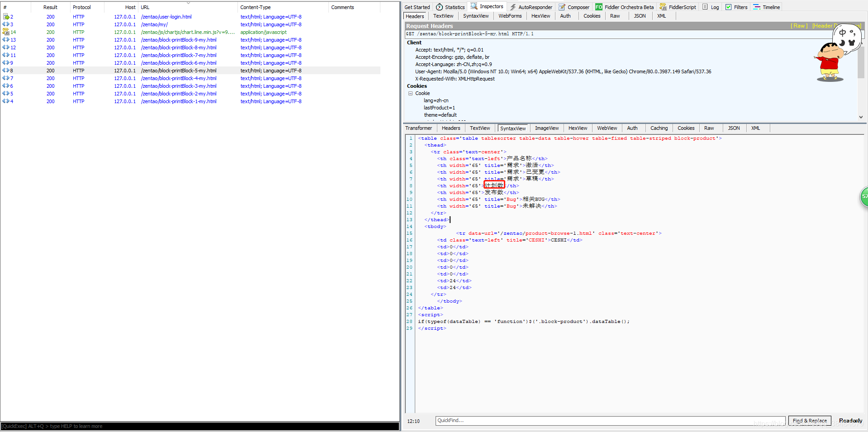The height and width of the screenshot is (432, 868).
Task: Click JS icon for chart.line.min.js session
Action: [6, 32]
